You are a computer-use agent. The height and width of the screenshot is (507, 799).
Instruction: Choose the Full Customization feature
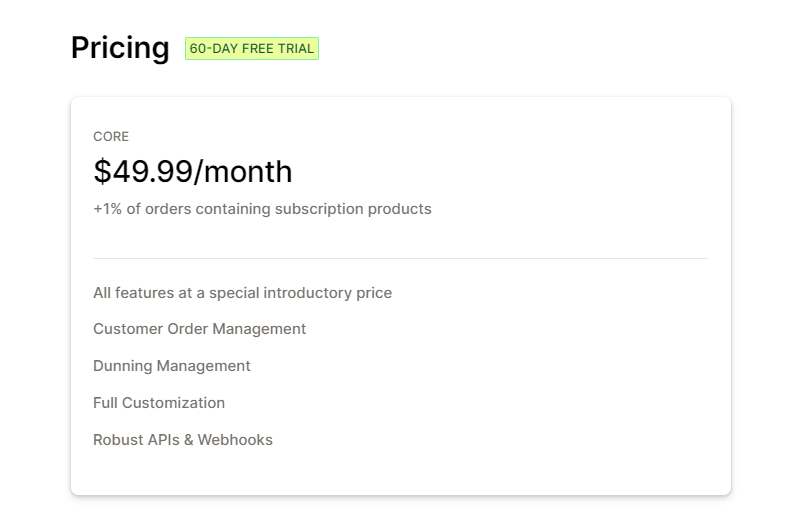coord(159,403)
